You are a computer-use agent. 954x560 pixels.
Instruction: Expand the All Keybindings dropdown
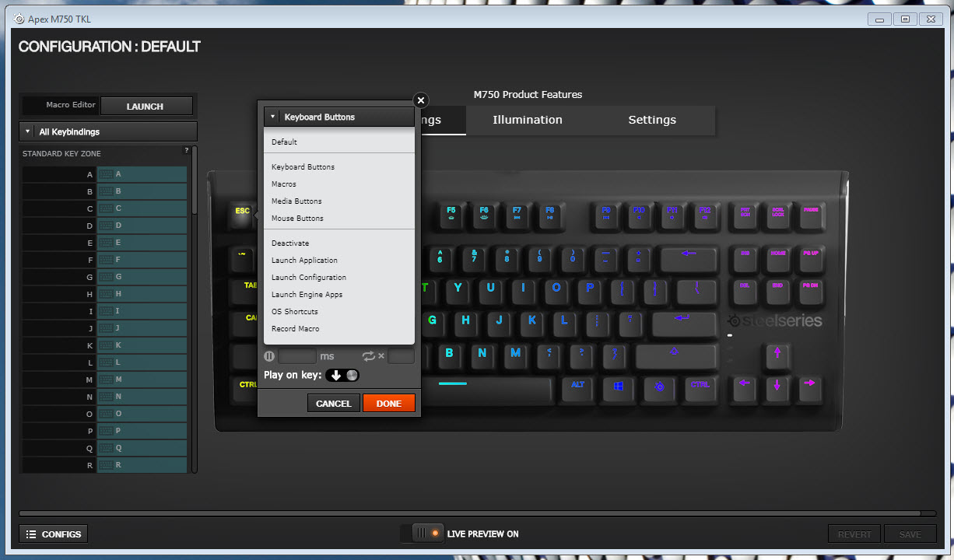click(108, 131)
